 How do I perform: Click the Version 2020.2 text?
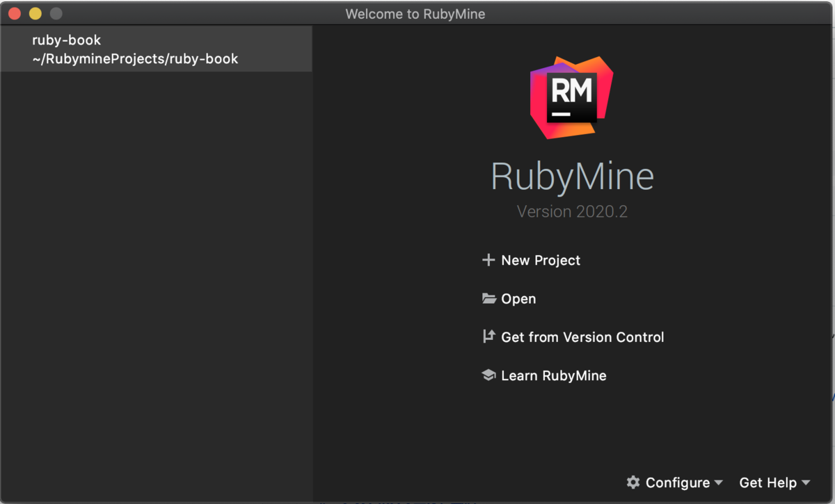pyautogui.click(x=572, y=211)
